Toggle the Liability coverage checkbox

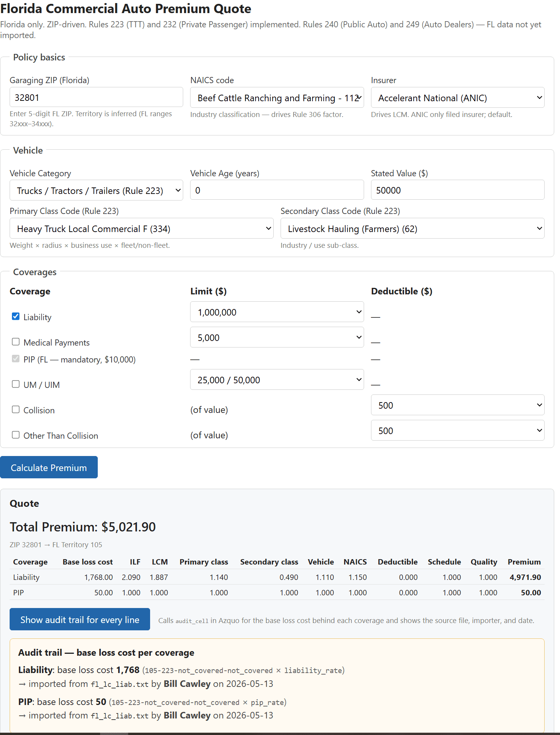16,316
